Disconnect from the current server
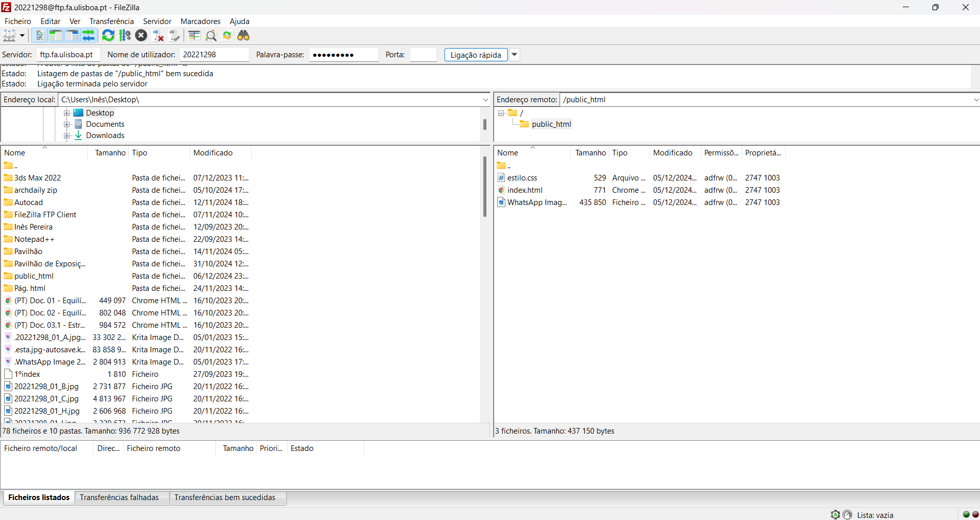This screenshot has width=980, height=520. click(158, 35)
